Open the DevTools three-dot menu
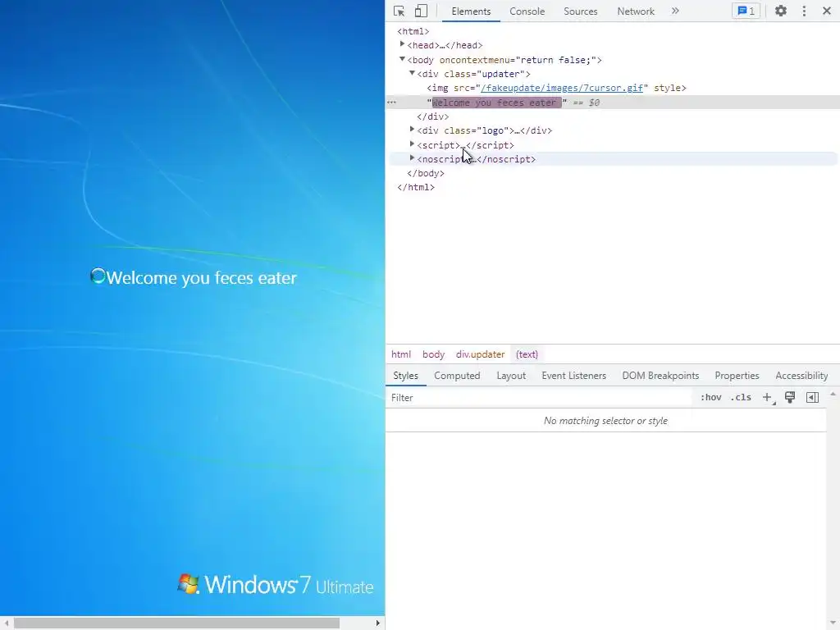This screenshot has height=630, width=840. click(x=804, y=11)
